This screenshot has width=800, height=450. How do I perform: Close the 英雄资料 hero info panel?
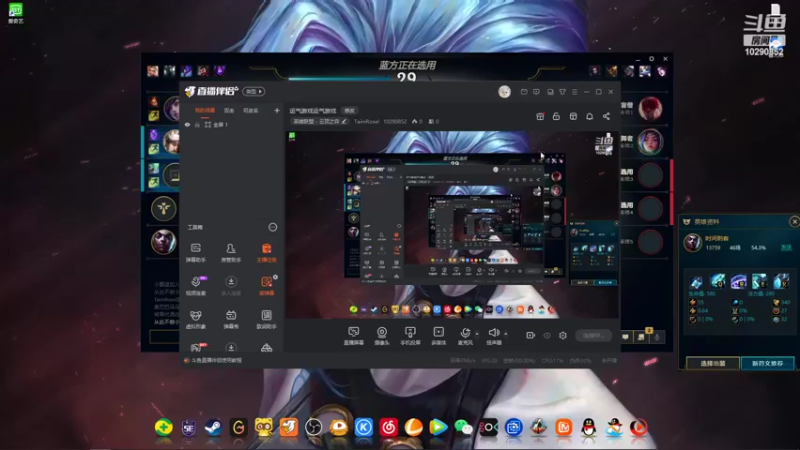click(794, 221)
